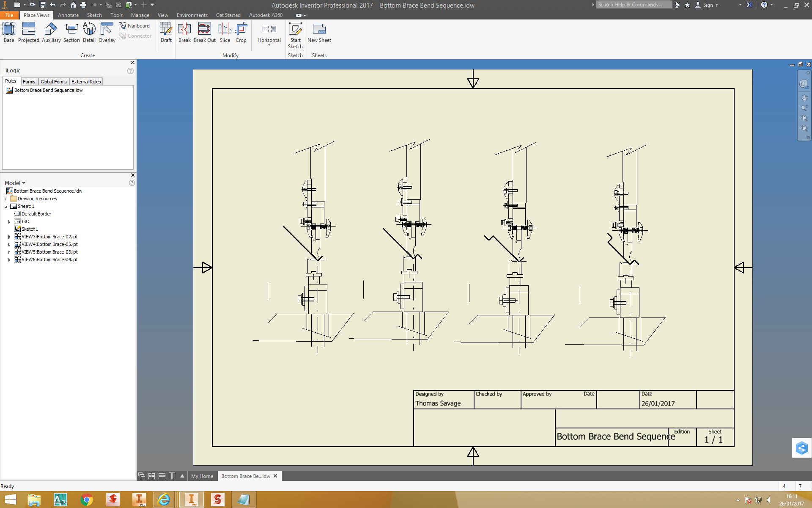Screen dimensions: 812x508
Task: Collapse the Sheet:1 tree node
Action: (x=6, y=207)
